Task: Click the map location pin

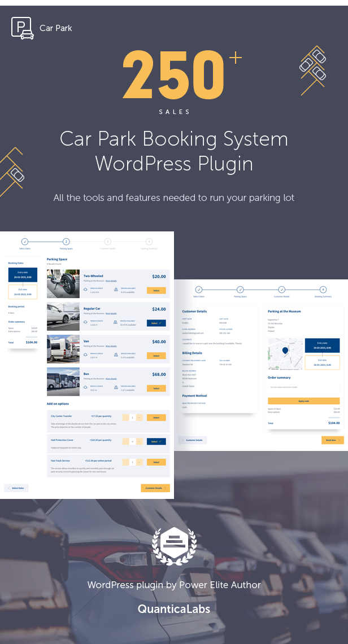Action: coord(285,351)
